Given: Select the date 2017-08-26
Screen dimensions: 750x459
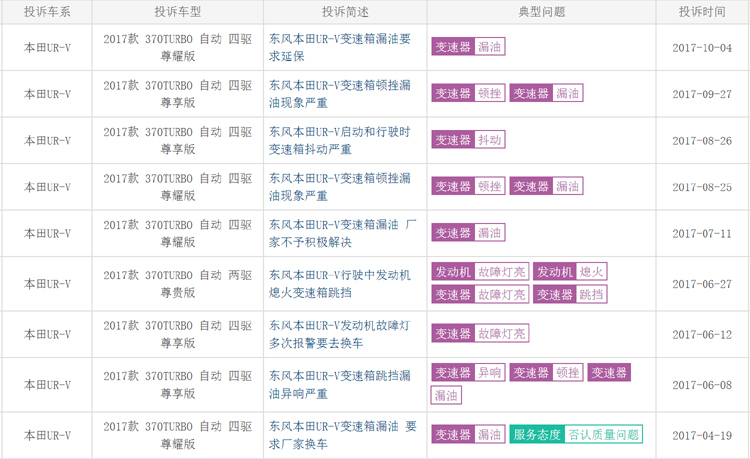Looking at the screenshot, I should (702, 141).
